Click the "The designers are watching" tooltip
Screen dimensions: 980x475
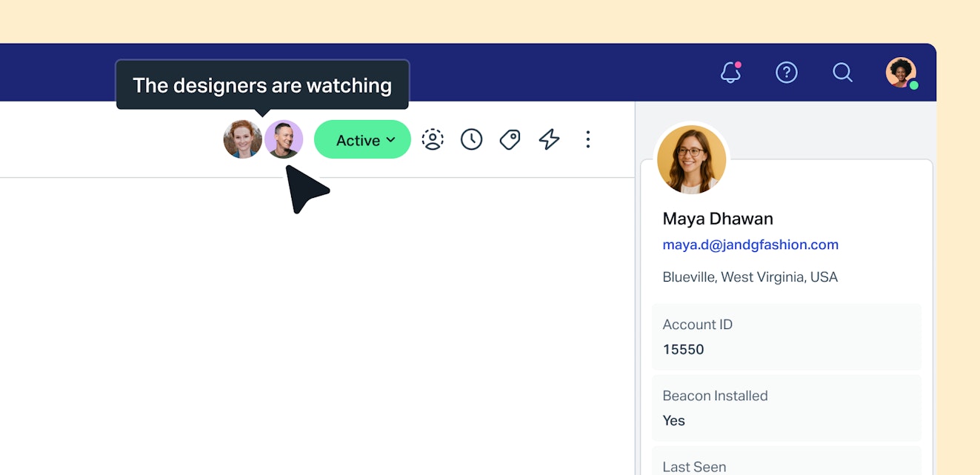point(262,85)
